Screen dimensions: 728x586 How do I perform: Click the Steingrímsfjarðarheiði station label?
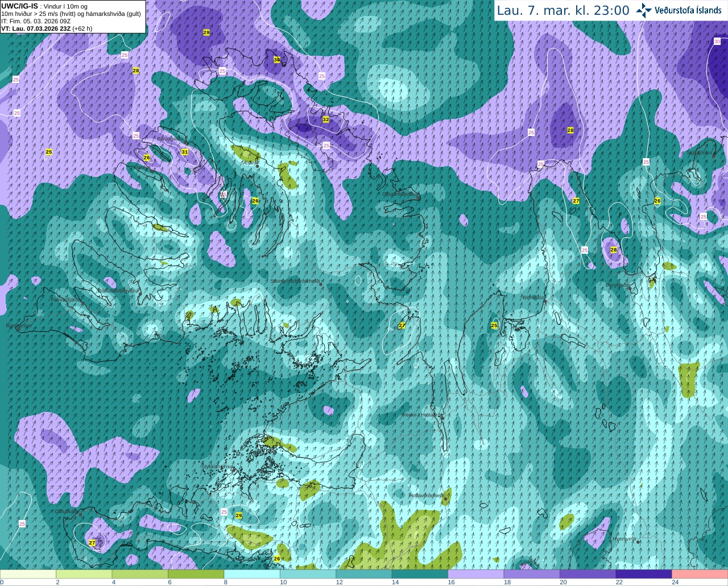point(295,280)
